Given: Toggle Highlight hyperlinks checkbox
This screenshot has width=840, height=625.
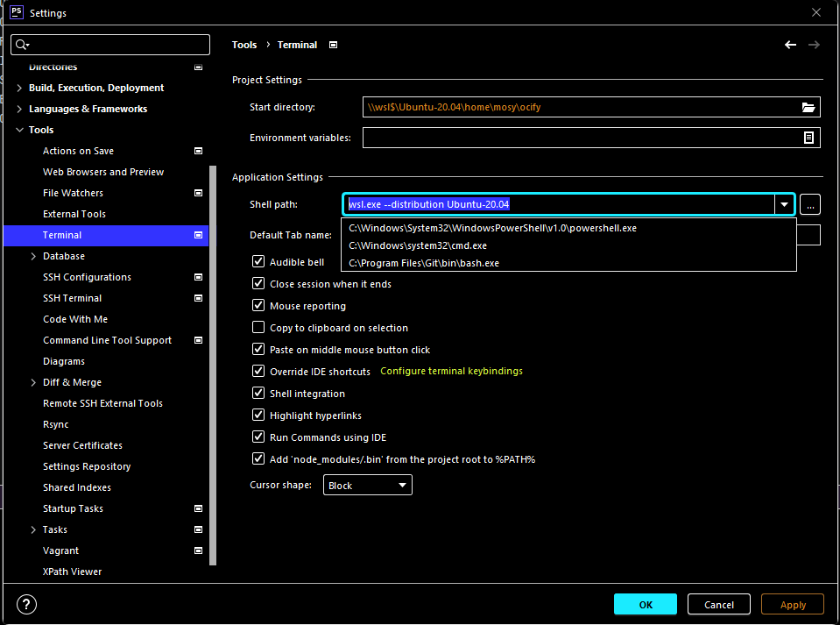Looking at the screenshot, I should (x=258, y=415).
